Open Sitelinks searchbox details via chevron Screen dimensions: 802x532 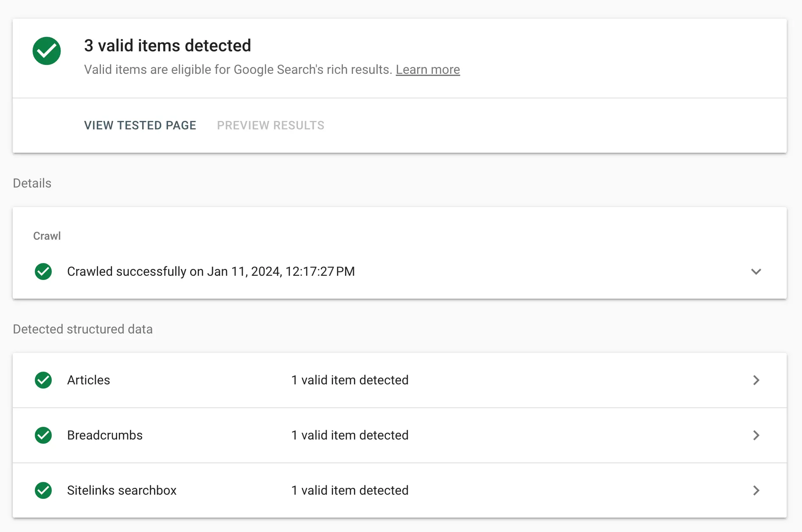pos(756,490)
